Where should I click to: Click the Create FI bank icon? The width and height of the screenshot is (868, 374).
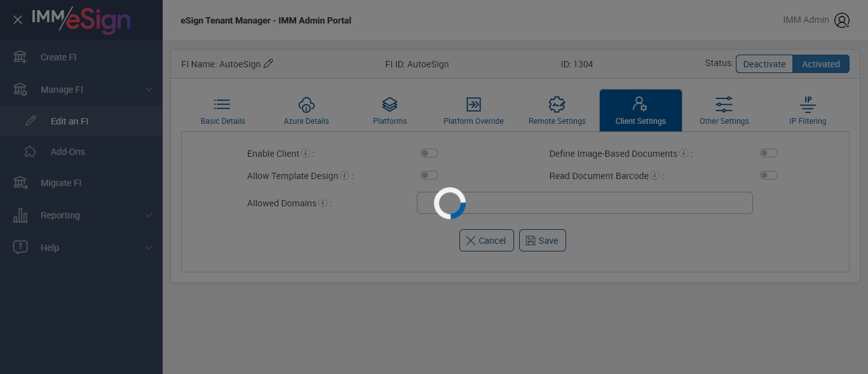[20, 57]
